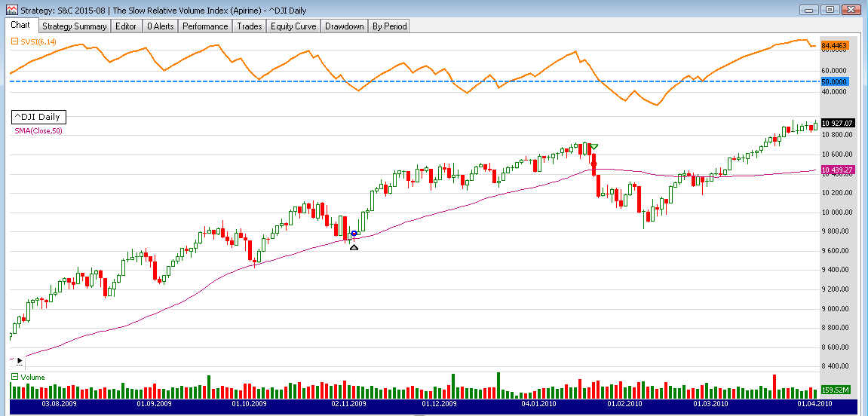Click the black buy arrow below candles

354,246
